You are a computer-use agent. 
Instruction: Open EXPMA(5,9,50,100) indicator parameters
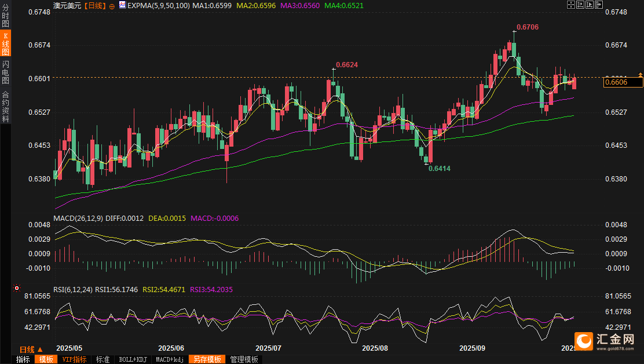pyautogui.click(x=159, y=5)
